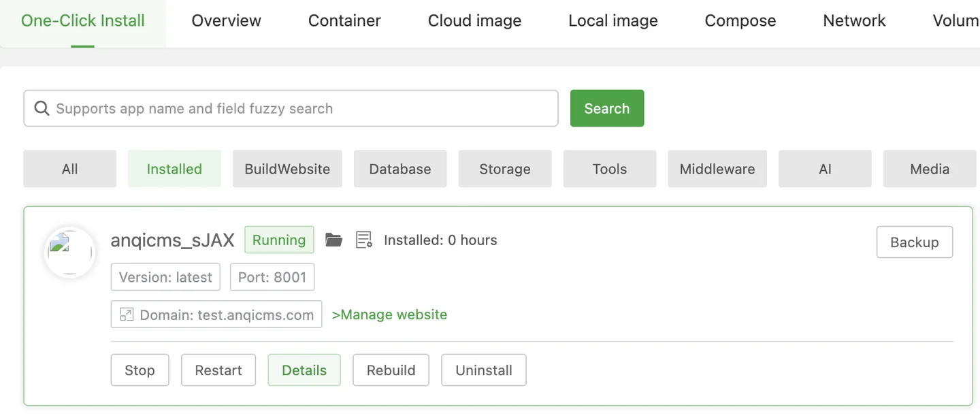Uninstall the anqicms_sJAX app
This screenshot has height=420, width=980.
pos(484,370)
